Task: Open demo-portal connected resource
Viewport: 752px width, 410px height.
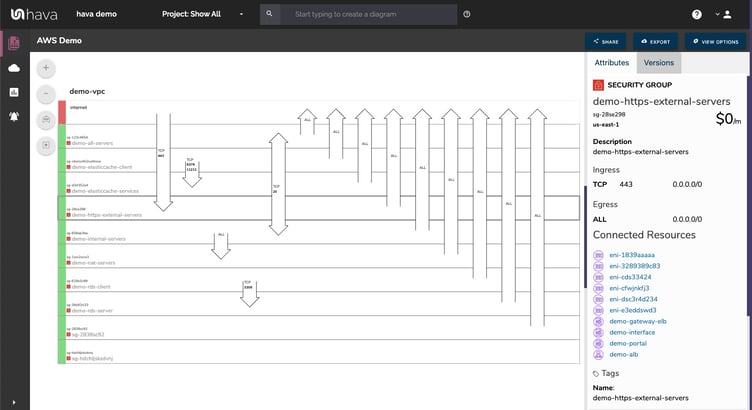Action: (x=628, y=343)
